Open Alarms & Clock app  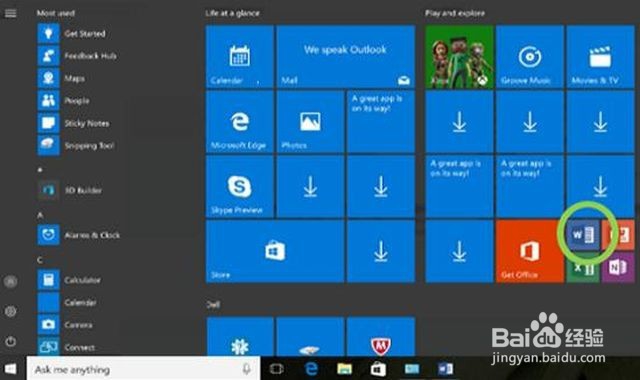click(80, 235)
